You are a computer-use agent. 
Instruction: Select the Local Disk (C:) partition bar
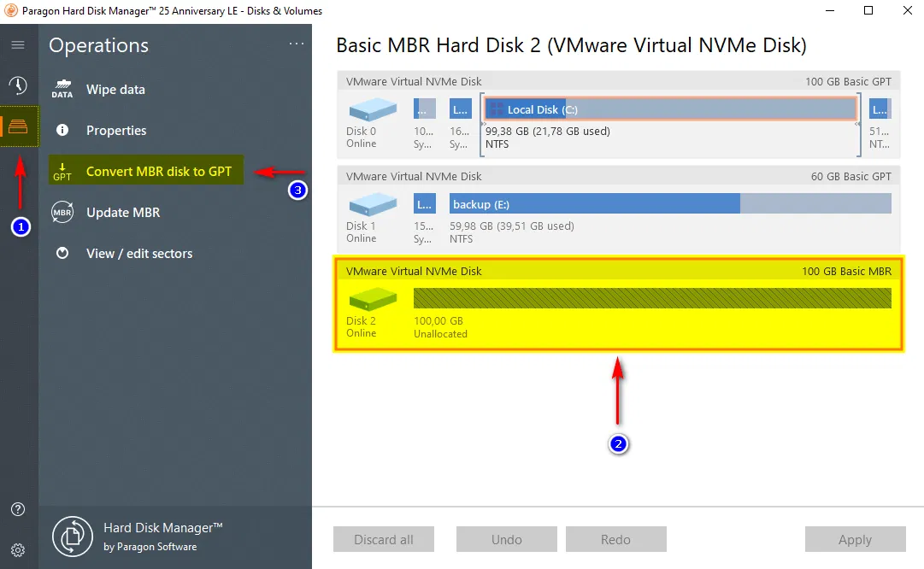[x=671, y=109]
